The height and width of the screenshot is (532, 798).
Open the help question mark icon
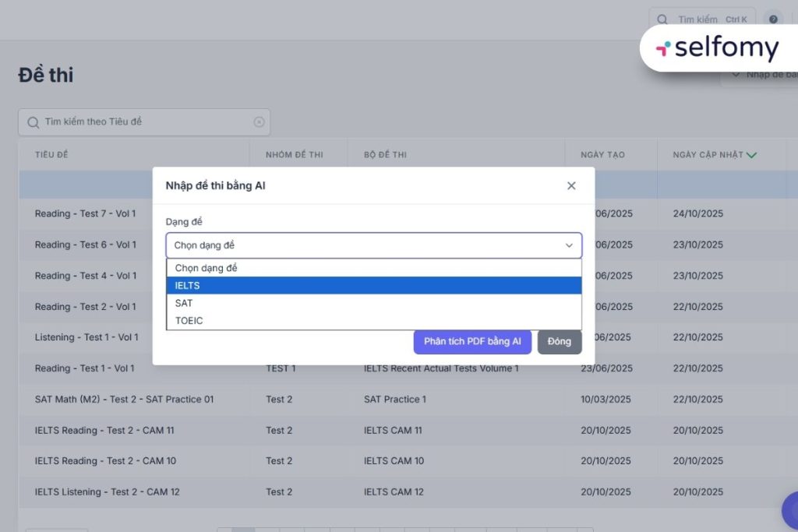pyautogui.click(x=773, y=19)
